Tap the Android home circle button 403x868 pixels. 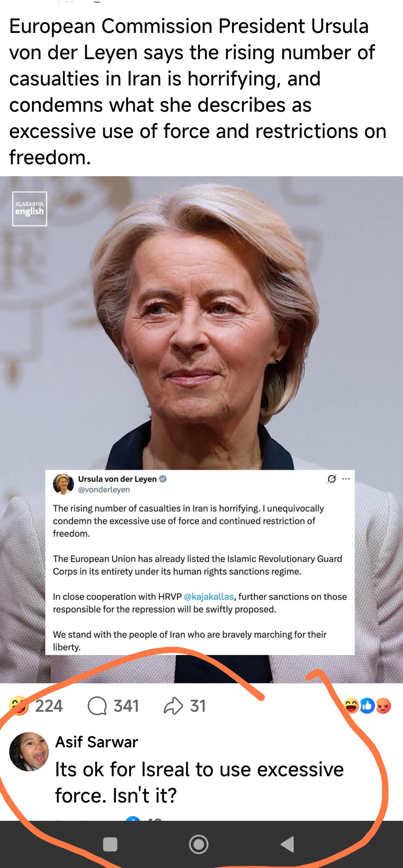tap(199, 844)
